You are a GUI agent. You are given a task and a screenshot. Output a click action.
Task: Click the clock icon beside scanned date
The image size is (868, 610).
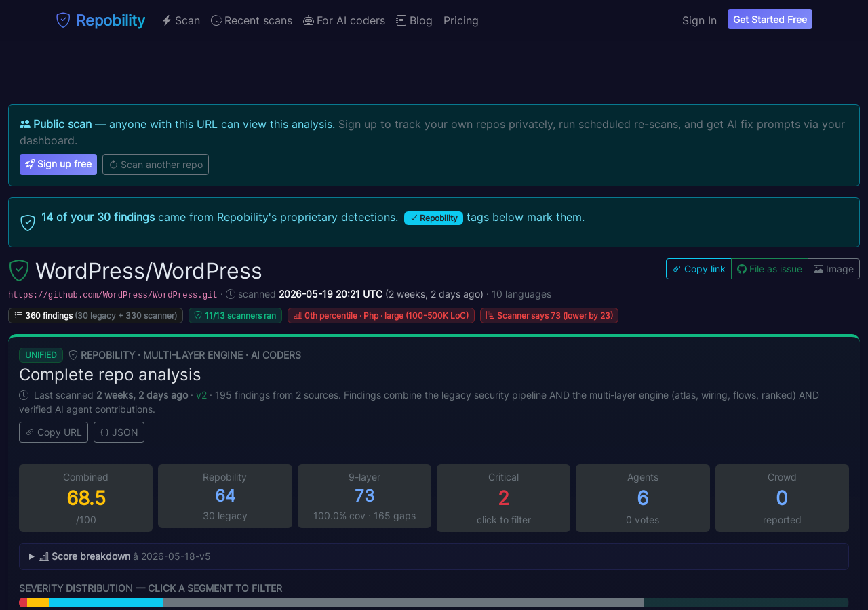tap(231, 294)
